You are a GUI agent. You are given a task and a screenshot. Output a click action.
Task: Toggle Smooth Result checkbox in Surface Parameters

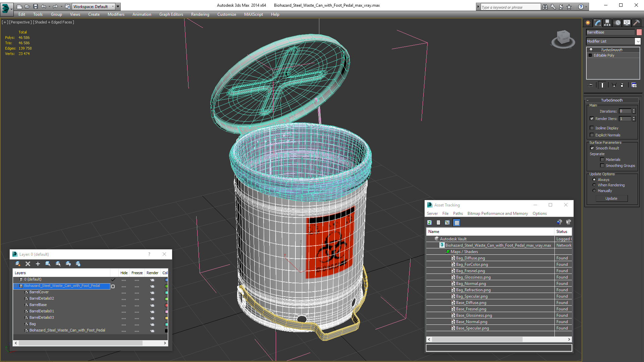click(x=592, y=148)
